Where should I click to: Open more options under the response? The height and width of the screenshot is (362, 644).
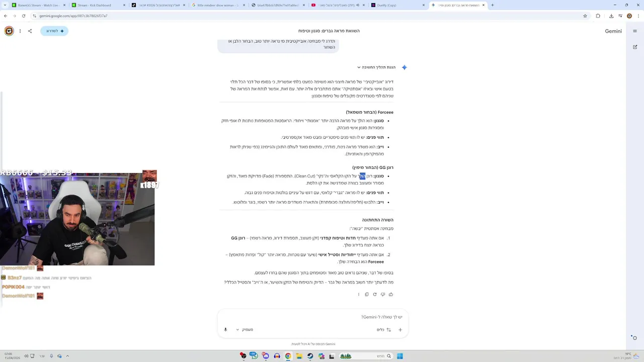pyautogui.click(x=358, y=295)
